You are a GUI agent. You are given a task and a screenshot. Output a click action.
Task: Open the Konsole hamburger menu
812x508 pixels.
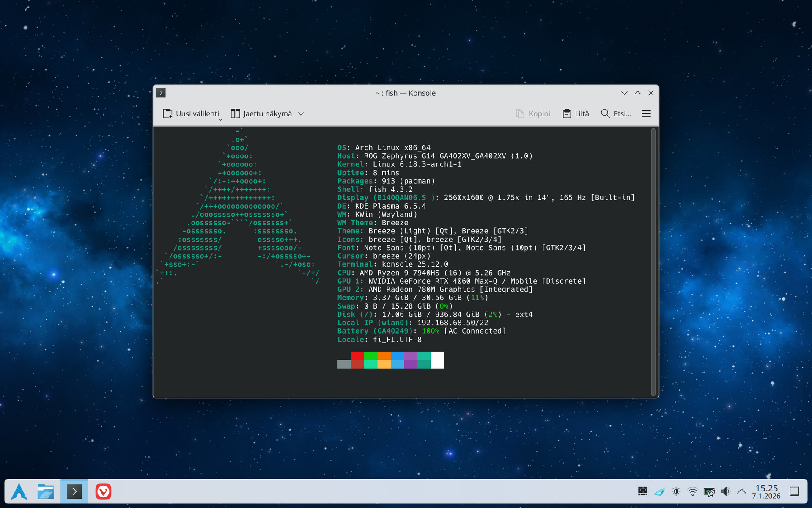pyautogui.click(x=646, y=113)
